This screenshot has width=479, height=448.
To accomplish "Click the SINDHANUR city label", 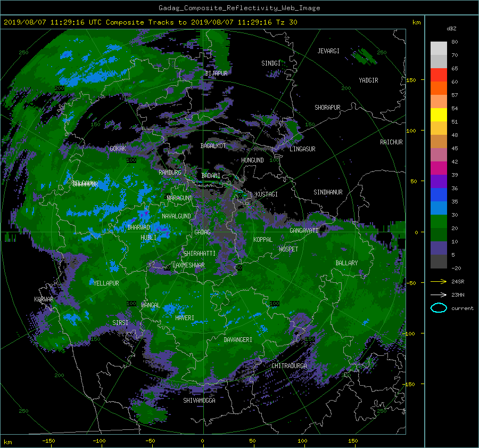I will pyautogui.click(x=328, y=192).
